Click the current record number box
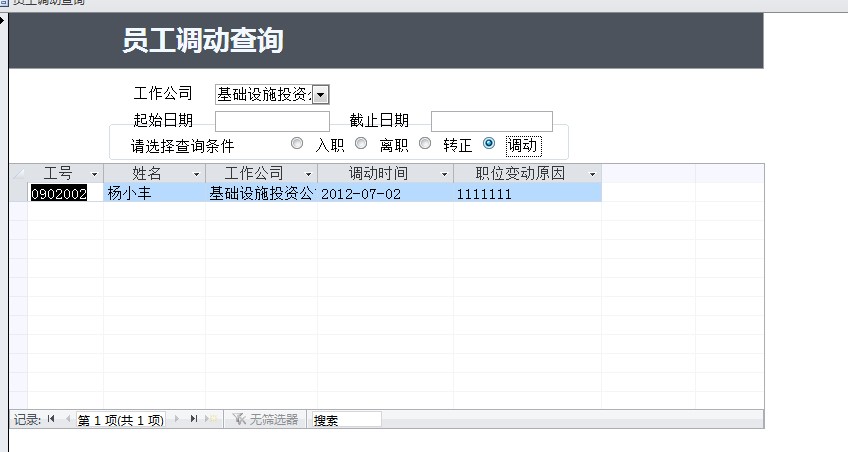 pyautogui.click(x=120, y=420)
